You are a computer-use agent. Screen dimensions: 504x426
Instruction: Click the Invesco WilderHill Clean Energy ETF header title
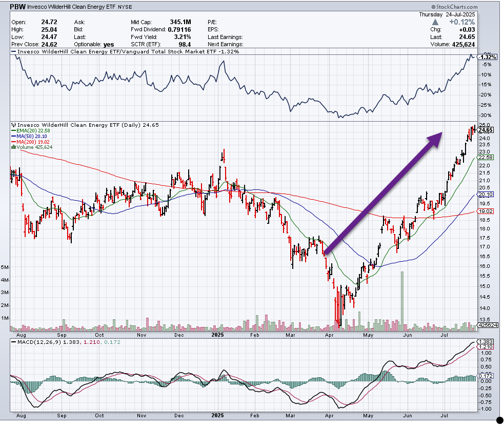tap(71, 7)
